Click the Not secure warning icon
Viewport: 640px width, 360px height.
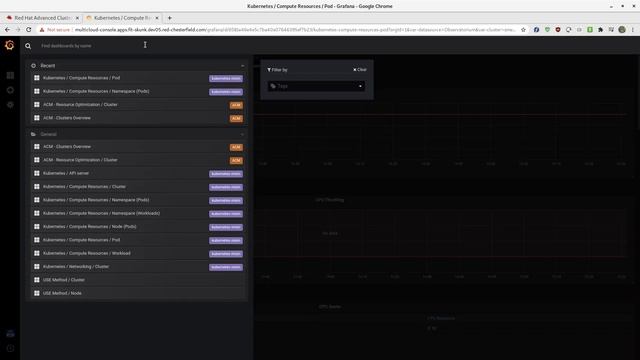tap(42, 30)
